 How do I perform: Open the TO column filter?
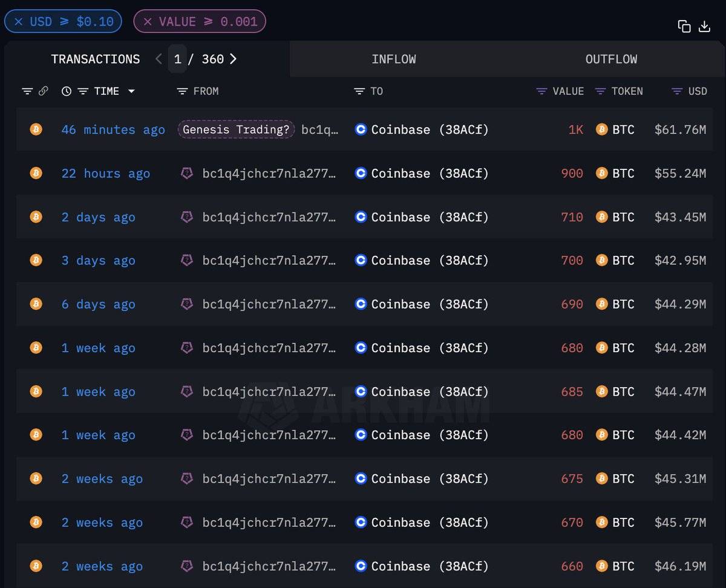point(359,91)
